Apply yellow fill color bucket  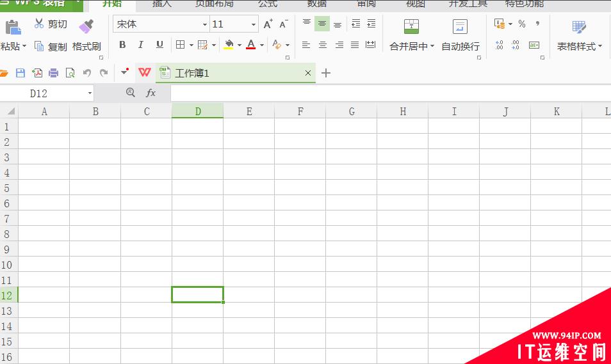229,45
